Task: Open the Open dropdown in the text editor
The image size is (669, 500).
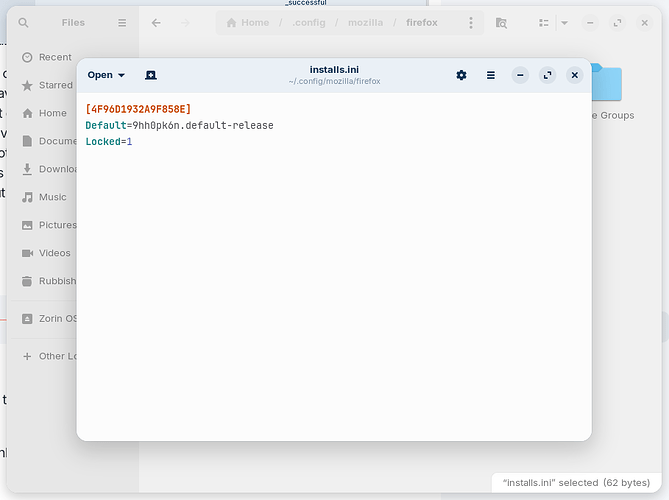Action: click(106, 75)
